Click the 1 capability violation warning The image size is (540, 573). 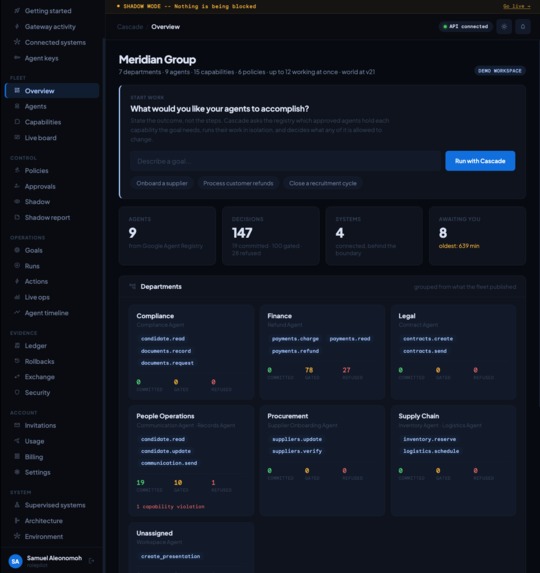click(x=170, y=506)
